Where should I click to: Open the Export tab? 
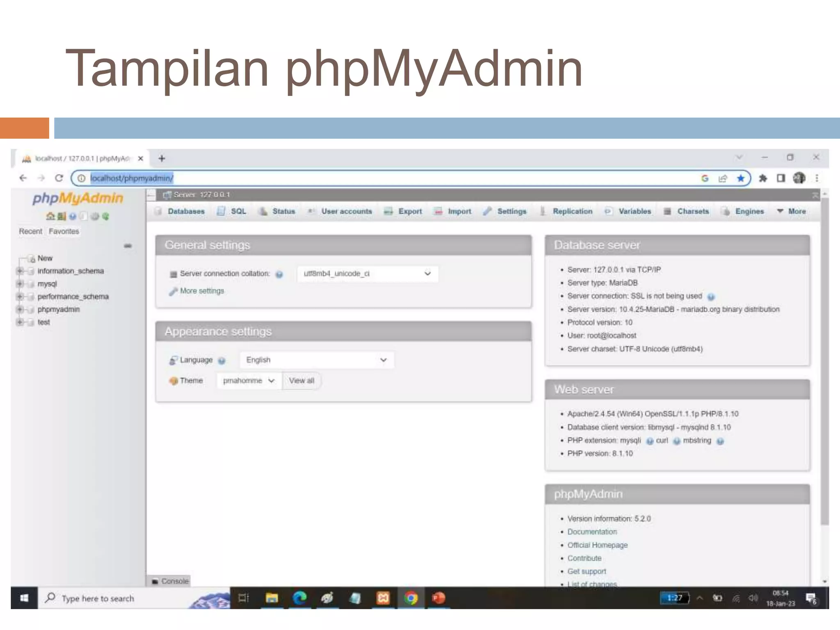[403, 211]
